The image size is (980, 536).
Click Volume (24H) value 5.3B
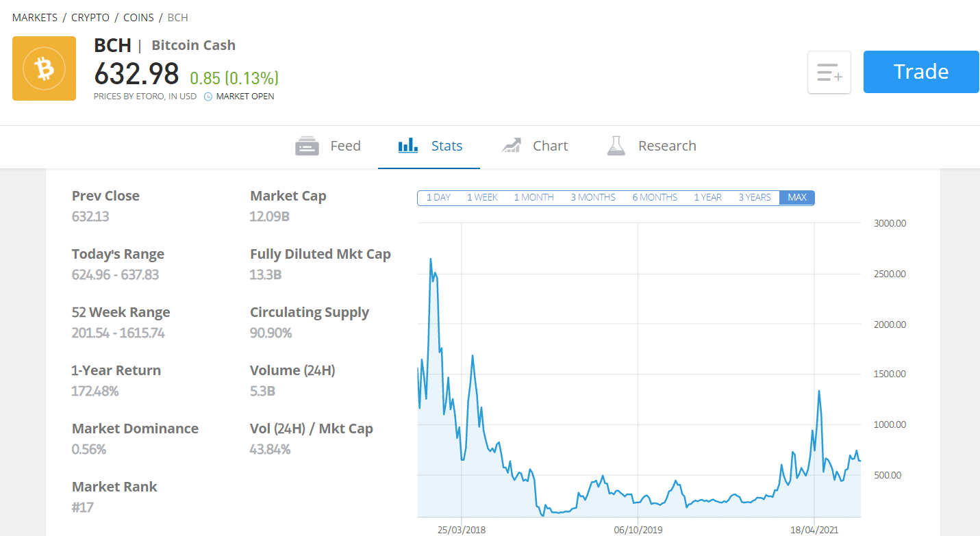tap(262, 392)
